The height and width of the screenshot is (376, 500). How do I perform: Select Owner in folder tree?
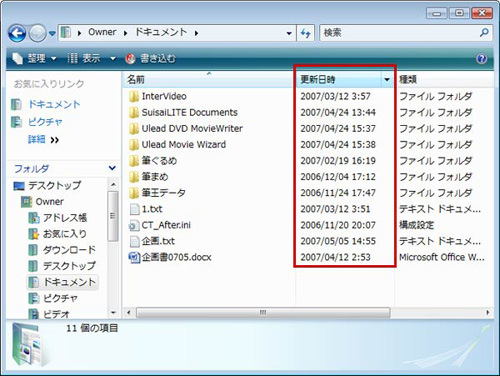pos(49,202)
